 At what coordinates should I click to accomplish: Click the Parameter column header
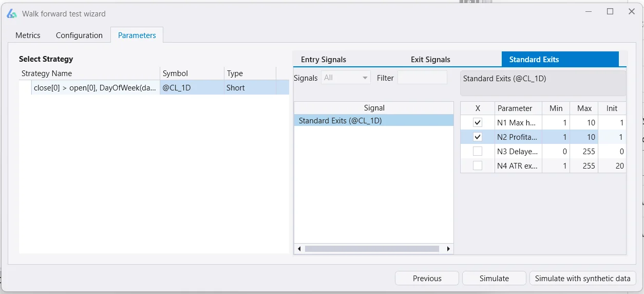(x=519, y=108)
